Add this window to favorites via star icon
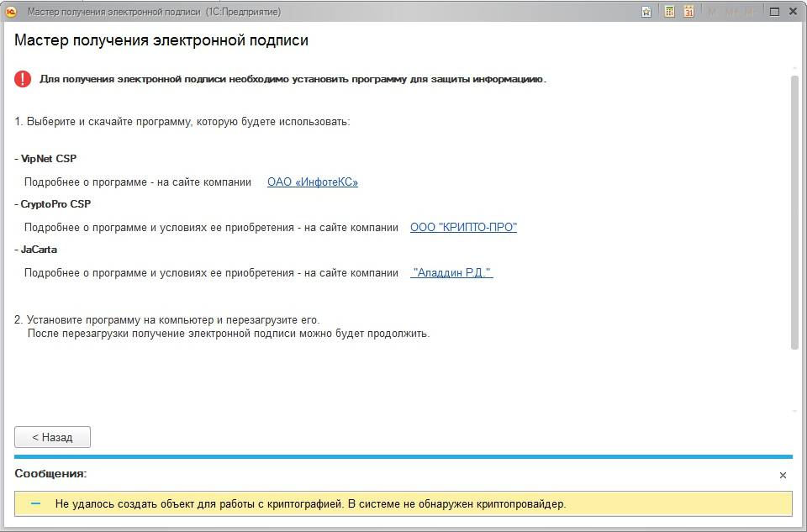Screen dimensions: 807x532 pos(646,12)
